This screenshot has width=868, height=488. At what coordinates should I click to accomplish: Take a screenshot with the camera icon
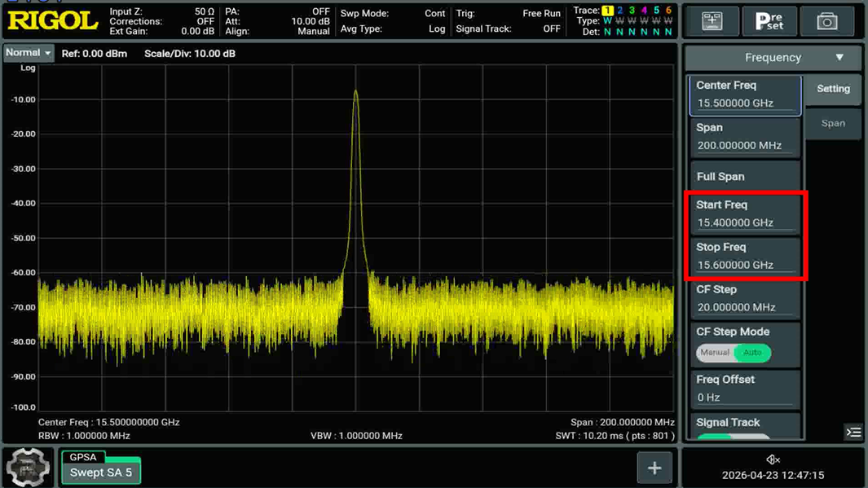point(827,21)
